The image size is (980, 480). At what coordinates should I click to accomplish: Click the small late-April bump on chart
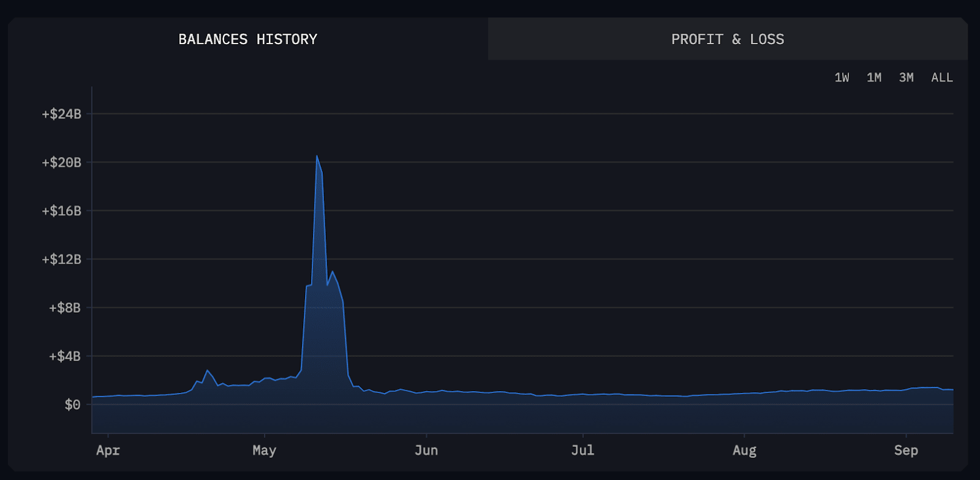pos(207,371)
